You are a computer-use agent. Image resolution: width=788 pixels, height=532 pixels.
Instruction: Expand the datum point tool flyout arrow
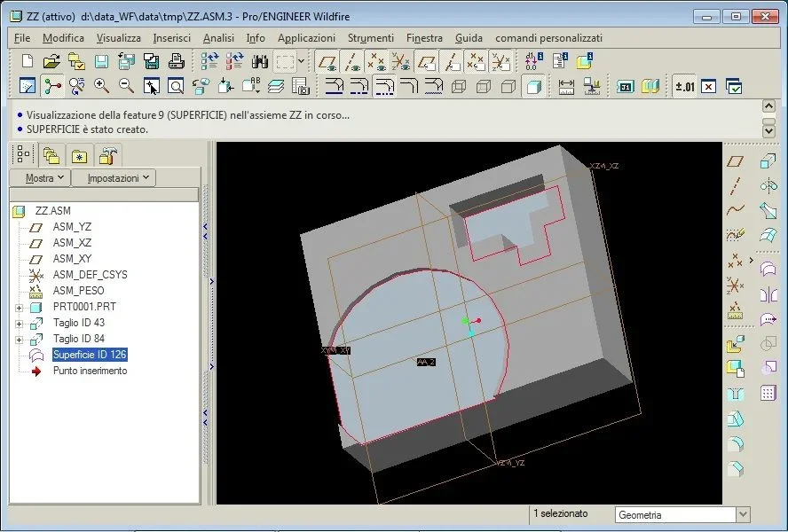tap(752, 260)
